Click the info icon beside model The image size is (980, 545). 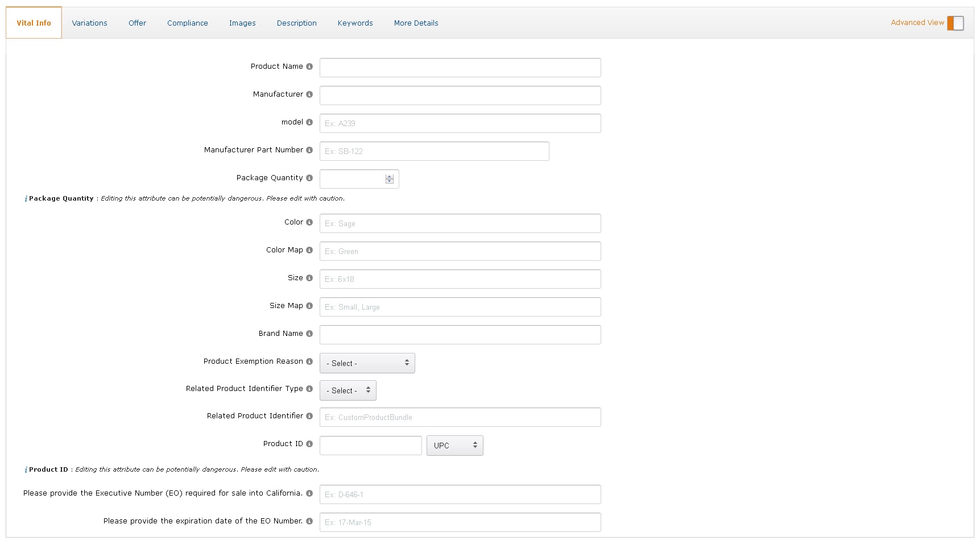(x=309, y=122)
